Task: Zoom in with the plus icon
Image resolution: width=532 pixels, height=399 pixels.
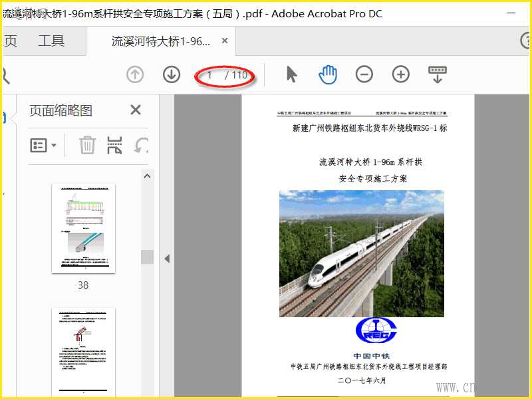Action: [401, 74]
